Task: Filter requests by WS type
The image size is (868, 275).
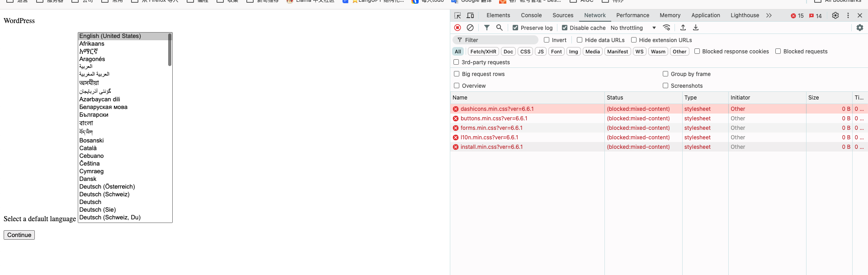Action: [639, 52]
